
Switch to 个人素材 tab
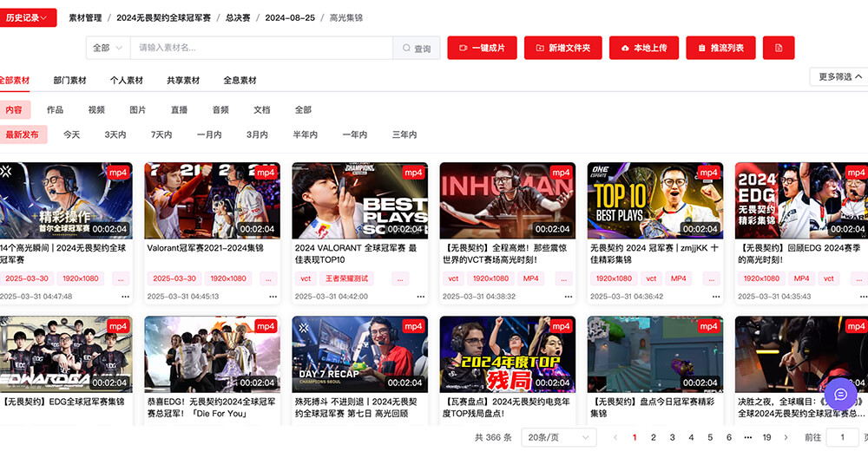tap(126, 80)
